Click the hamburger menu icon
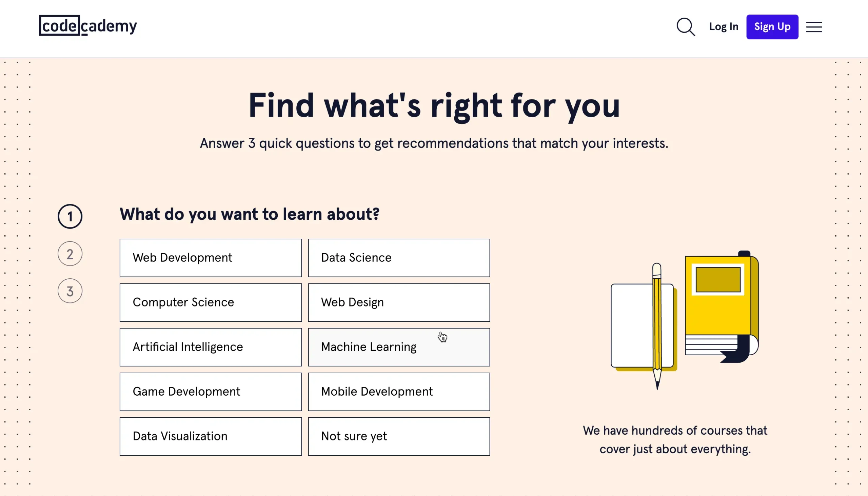Image resolution: width=868 pixels, height=496 pixels. click(x=814, y=27)
